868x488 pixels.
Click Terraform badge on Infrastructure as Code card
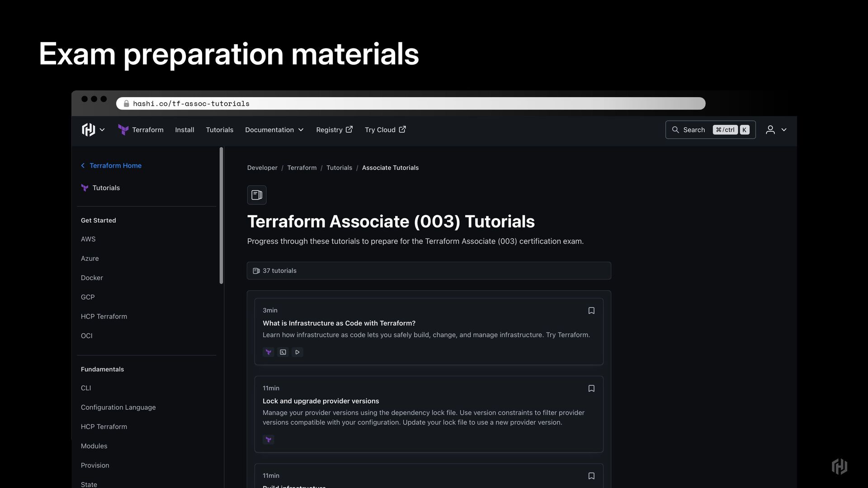tap(269, 352)
